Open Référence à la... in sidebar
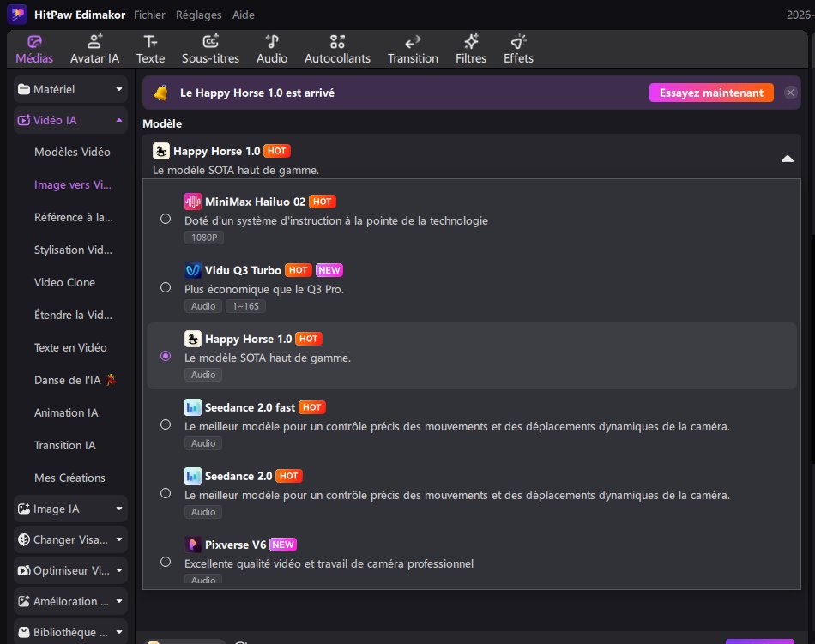The image size is (815, 644). (73, 217)
